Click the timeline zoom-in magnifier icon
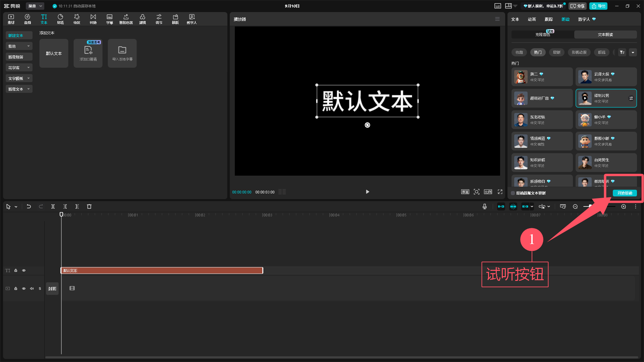644x362 pixels. tap(623, 206)
